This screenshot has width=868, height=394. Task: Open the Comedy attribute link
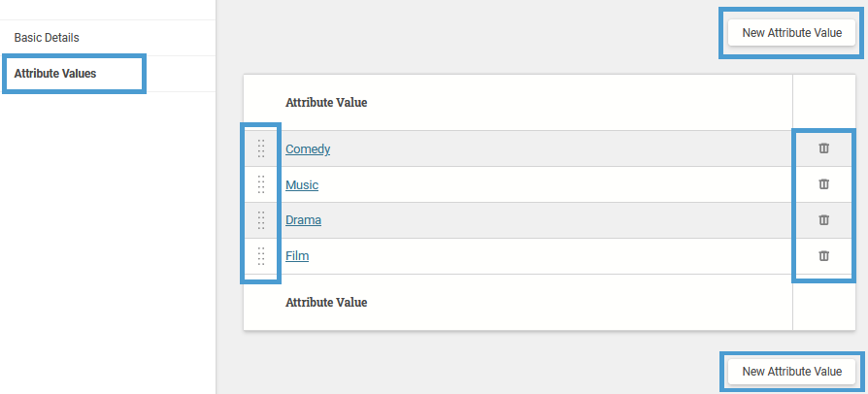point(308,148)
